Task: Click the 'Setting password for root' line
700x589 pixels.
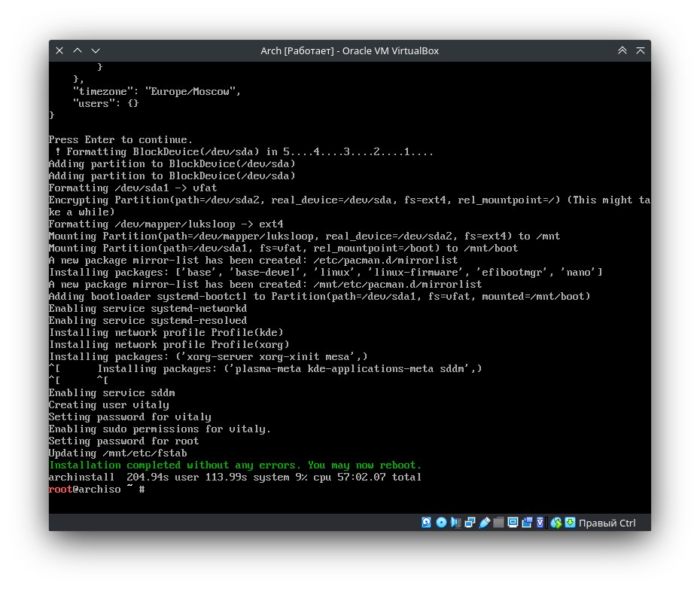Action: tap(123, 441)
